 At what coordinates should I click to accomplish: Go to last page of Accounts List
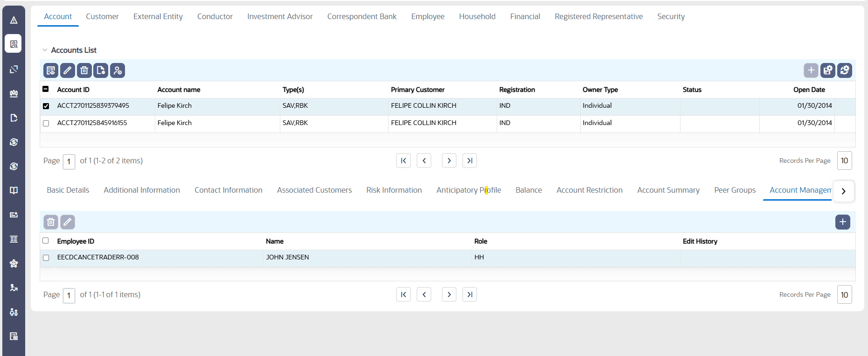coord(470,161)
